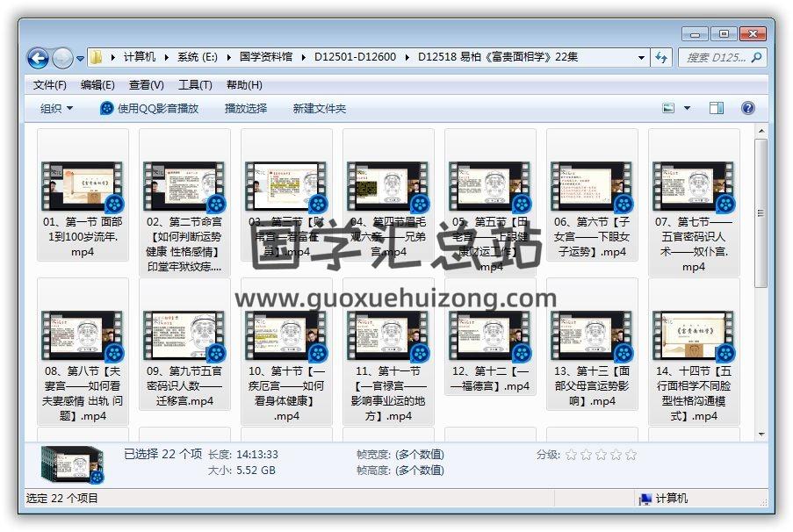Toggle the preview pane icon

[717, 108]
